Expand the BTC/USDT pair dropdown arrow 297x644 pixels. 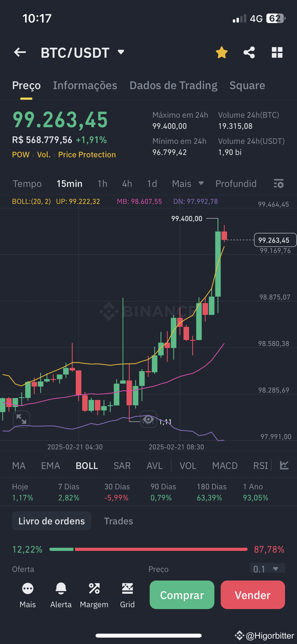click(x=121, y=52)
